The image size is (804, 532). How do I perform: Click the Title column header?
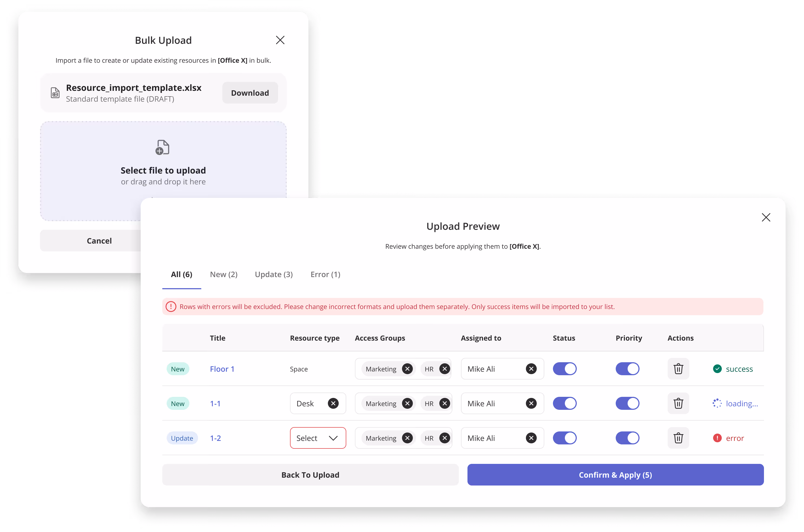pyautogui.click(x=217, y=338)
